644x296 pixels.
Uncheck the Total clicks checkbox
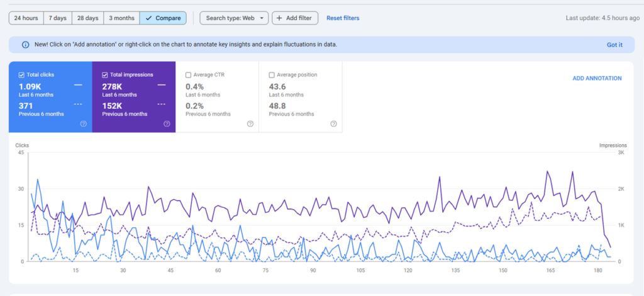pyautogui.click(x=21, y=75)
